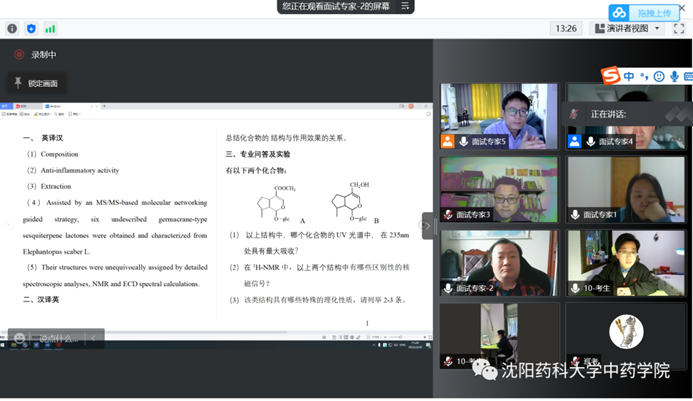Toggle Sogou punctuation mode icon

[644, 76]
